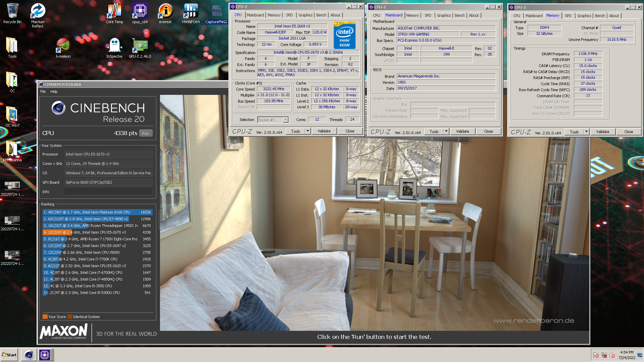Click the muted volume tray icon
The height and width of the screenshot is (362, 644).
pyautogui.click(x=612, y=355)
